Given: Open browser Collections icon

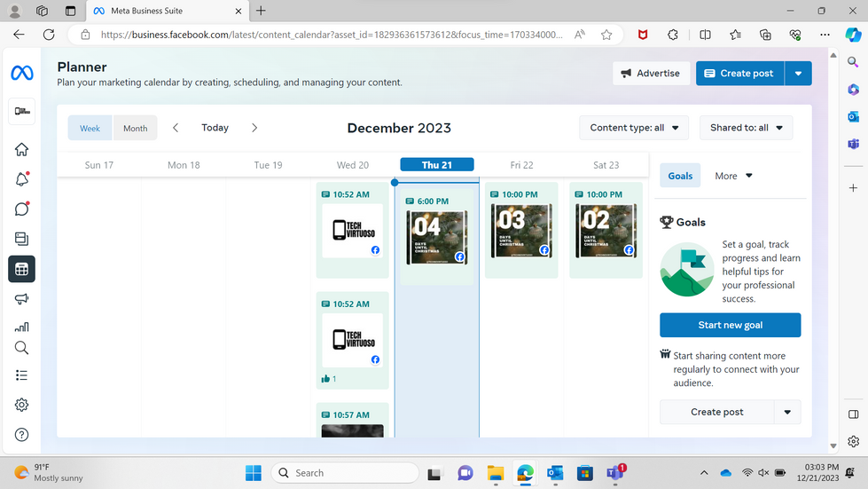Looking at the screenshot, I should [765, 35].
